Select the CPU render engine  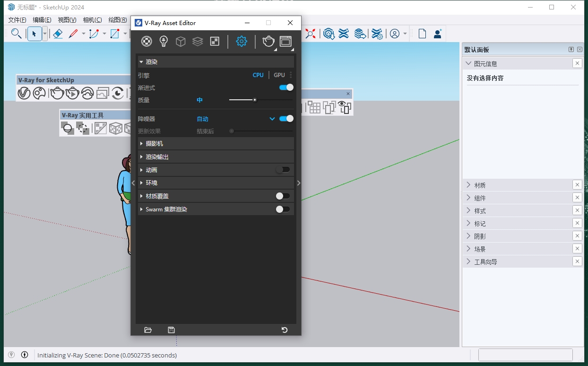click(x=258, y=75)
